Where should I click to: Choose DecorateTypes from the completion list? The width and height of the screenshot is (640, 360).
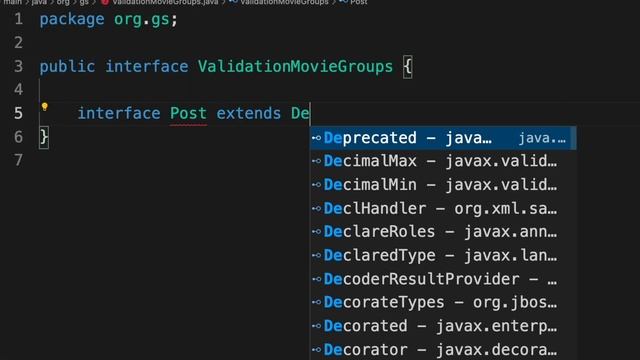point(443,302)
